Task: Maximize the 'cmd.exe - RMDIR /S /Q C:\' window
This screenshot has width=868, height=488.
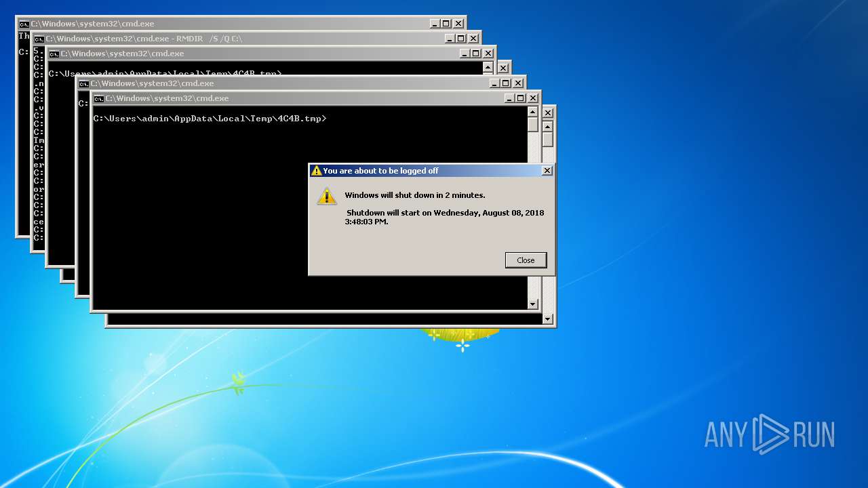Action: click(x=460, y=39)
